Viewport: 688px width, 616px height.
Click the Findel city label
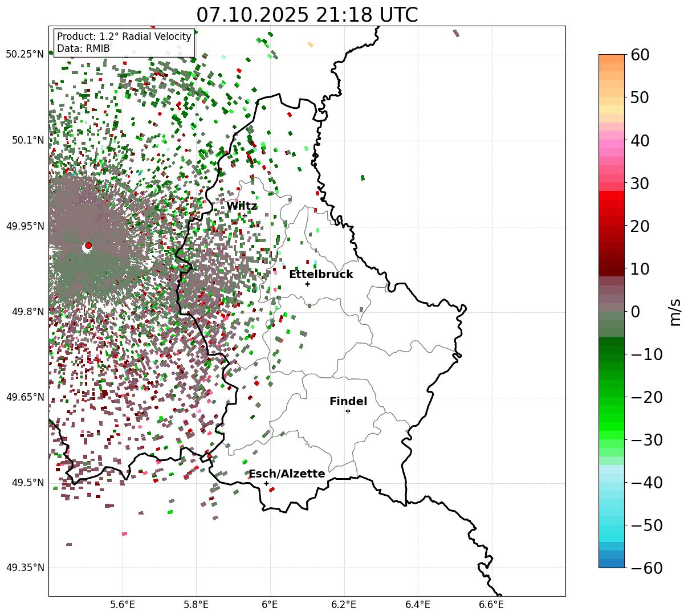pyautogui.click(x=348, y=402)
